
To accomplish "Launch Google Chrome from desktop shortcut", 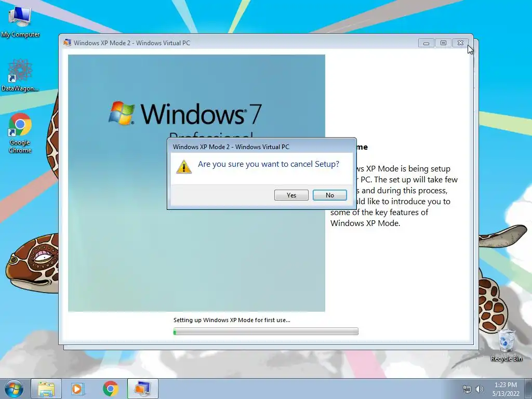I will pos(20,133).
